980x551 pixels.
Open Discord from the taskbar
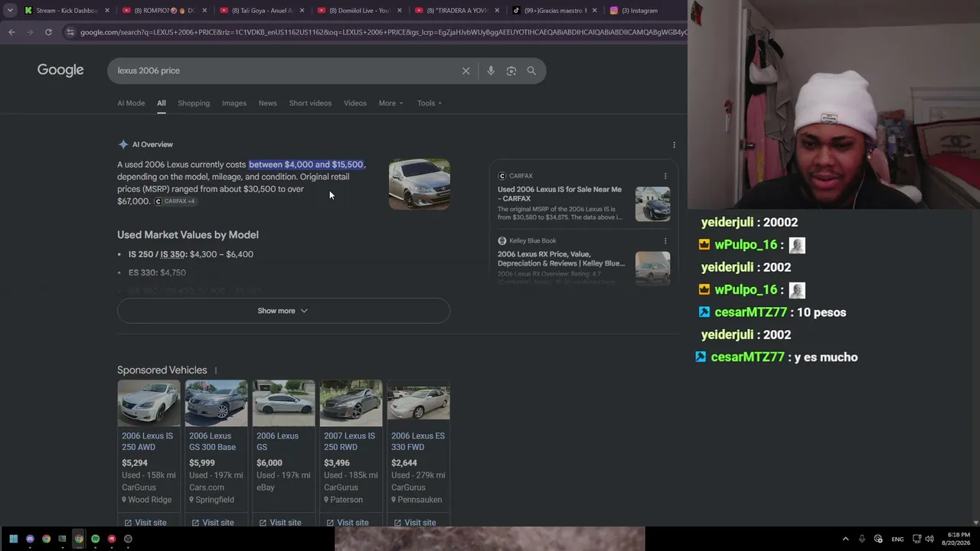tap(30, 539)
